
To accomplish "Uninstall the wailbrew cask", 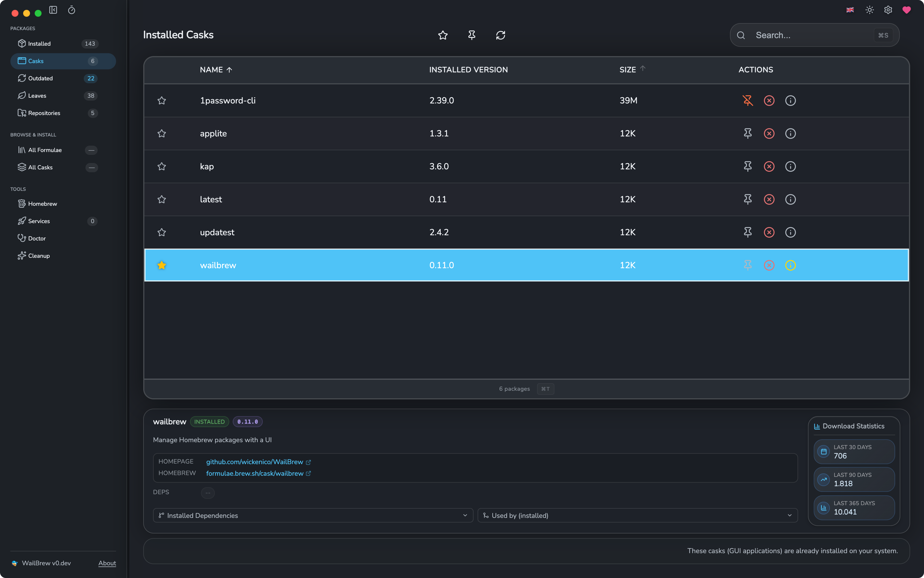I will click(769, 265).
